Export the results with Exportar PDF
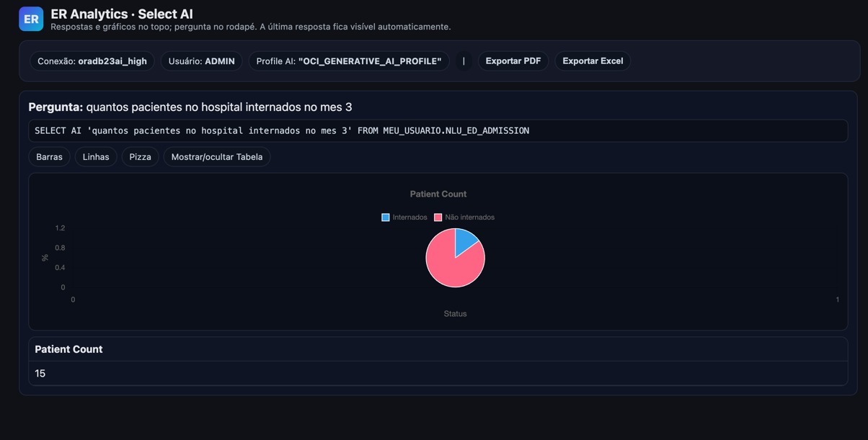This screenshot has width=868, height=440. pyautogui.click(x=513, y=61)
